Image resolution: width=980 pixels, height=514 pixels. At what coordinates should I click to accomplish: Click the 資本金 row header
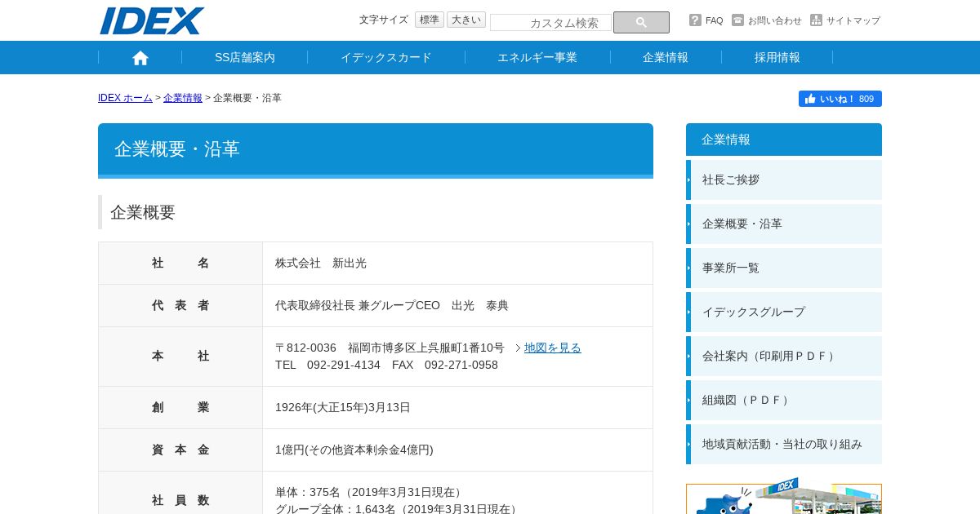(180, 450)
